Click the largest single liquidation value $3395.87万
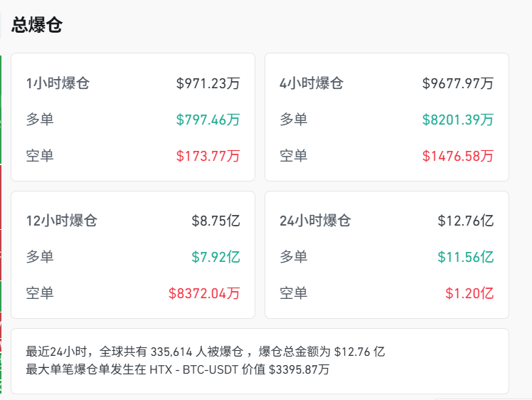 pos(299,369)
